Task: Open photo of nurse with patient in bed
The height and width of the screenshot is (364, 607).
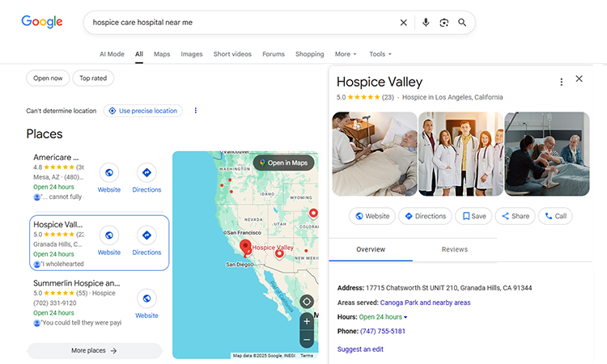Action: (375, 154)
